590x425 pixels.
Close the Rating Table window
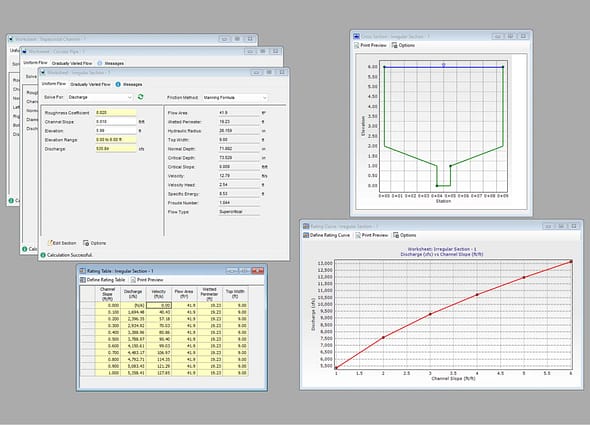tap(258, 271)
